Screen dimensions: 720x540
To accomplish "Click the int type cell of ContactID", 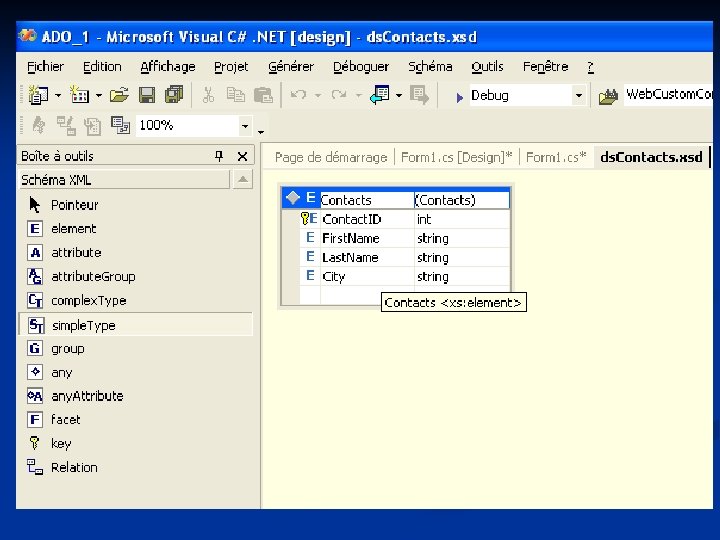I will [462, 219].
